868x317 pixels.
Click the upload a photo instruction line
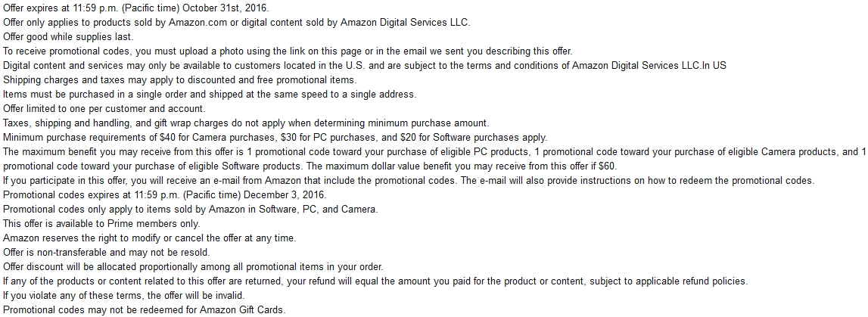(288, 51)
